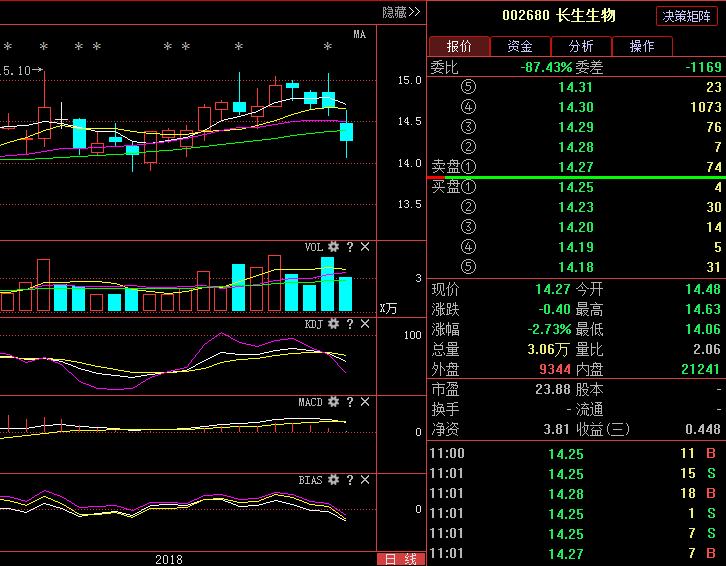The image size is (726, 566).
Task: Open MACD indicator settings gear
Action: point(334,402)
